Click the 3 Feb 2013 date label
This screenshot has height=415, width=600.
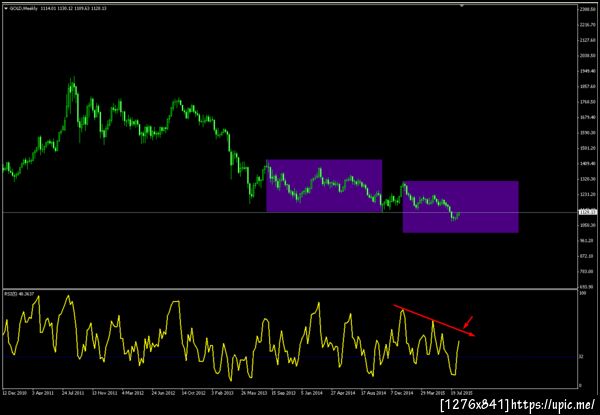click(223, 393)
